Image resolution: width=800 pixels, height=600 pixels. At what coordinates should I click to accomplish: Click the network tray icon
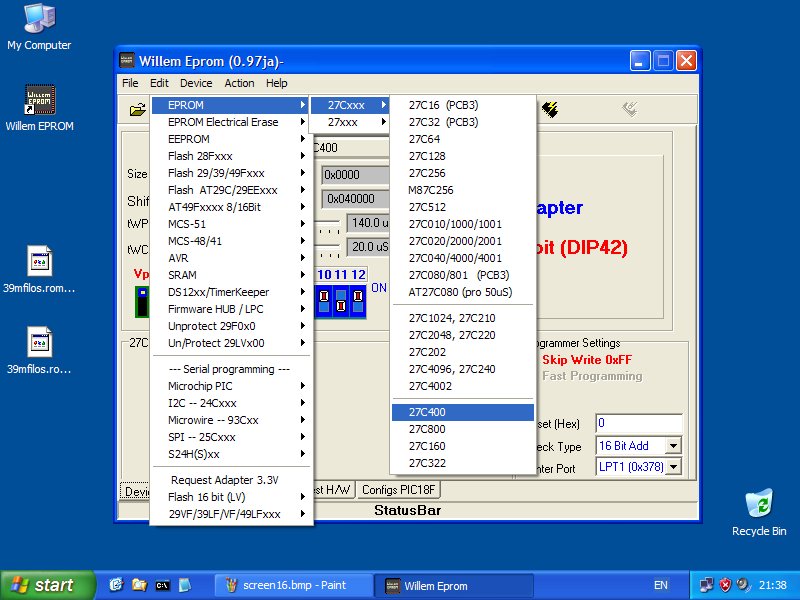click(707, 585)
